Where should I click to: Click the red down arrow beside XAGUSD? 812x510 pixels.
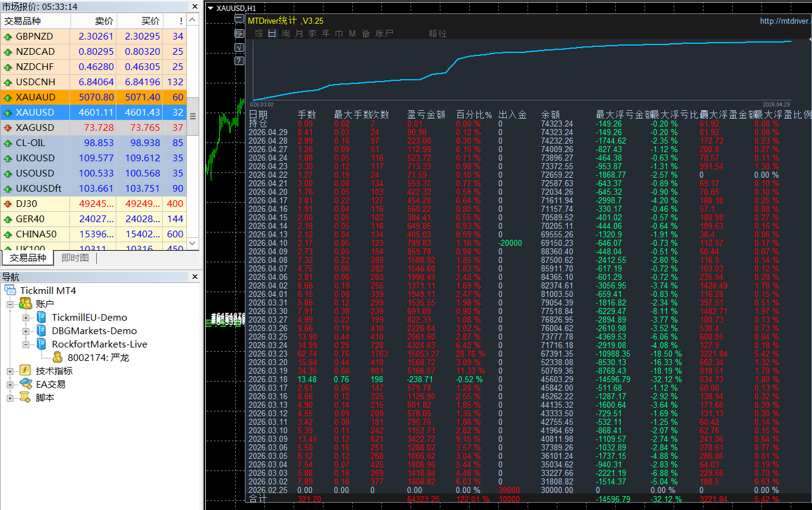coord(8,128)
